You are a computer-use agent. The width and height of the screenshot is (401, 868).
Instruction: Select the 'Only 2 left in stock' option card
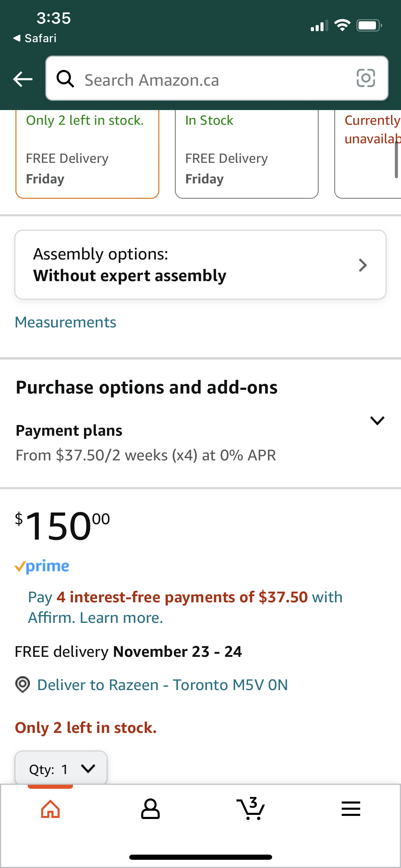87,154
